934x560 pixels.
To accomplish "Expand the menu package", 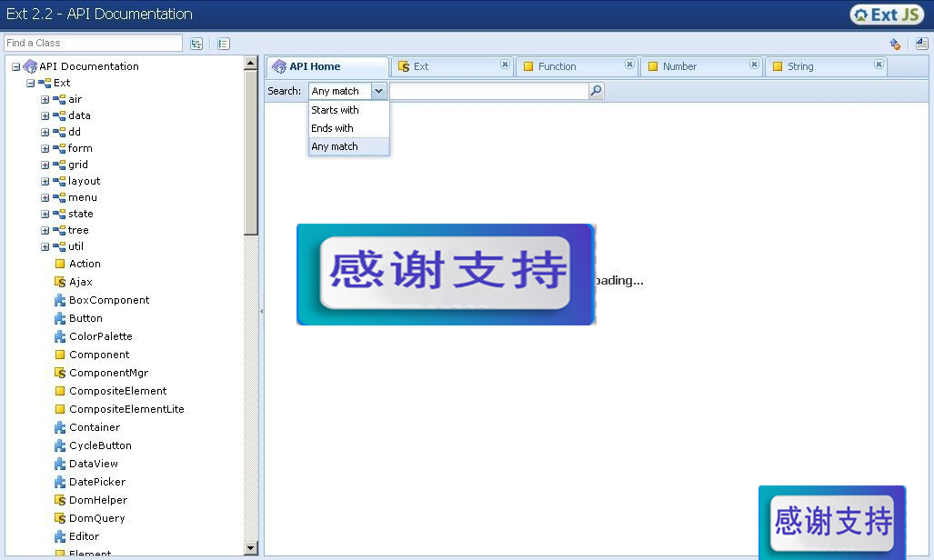I will point(45,198).
